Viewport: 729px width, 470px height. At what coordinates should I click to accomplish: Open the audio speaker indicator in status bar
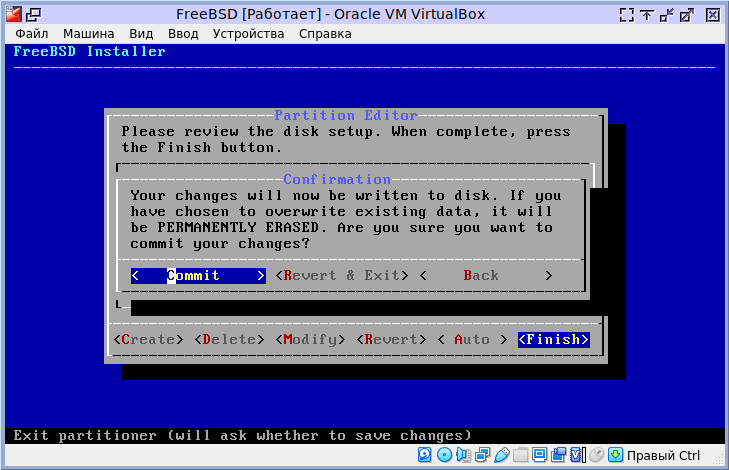pyautogui.click(x=463, y=455)
